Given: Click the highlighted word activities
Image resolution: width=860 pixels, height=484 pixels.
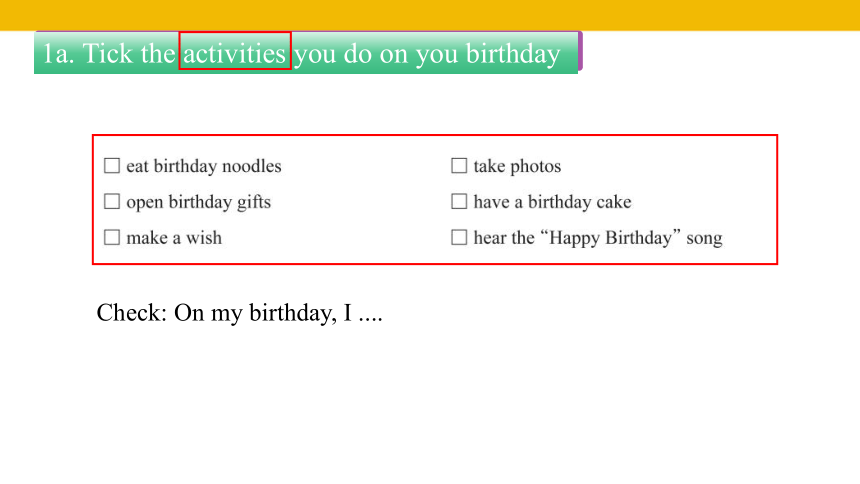Looking at the screenshot, I should tap(235, 54).
